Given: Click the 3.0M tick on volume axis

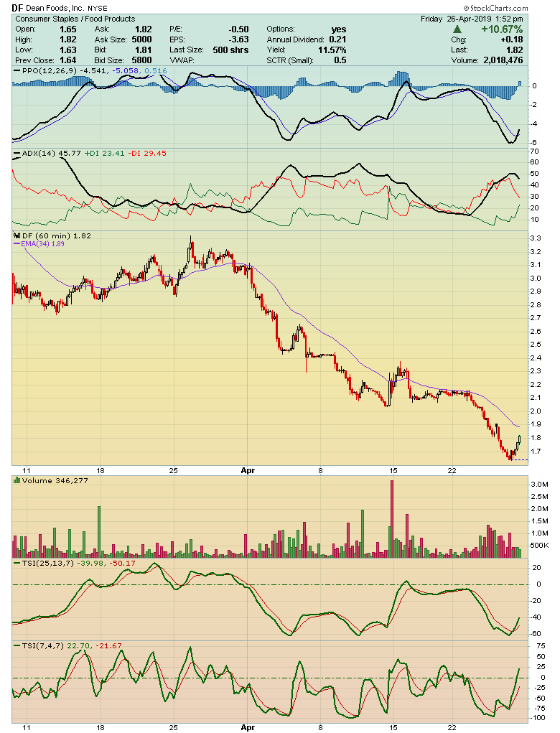Looking at the screenshot, I should 539,485.
